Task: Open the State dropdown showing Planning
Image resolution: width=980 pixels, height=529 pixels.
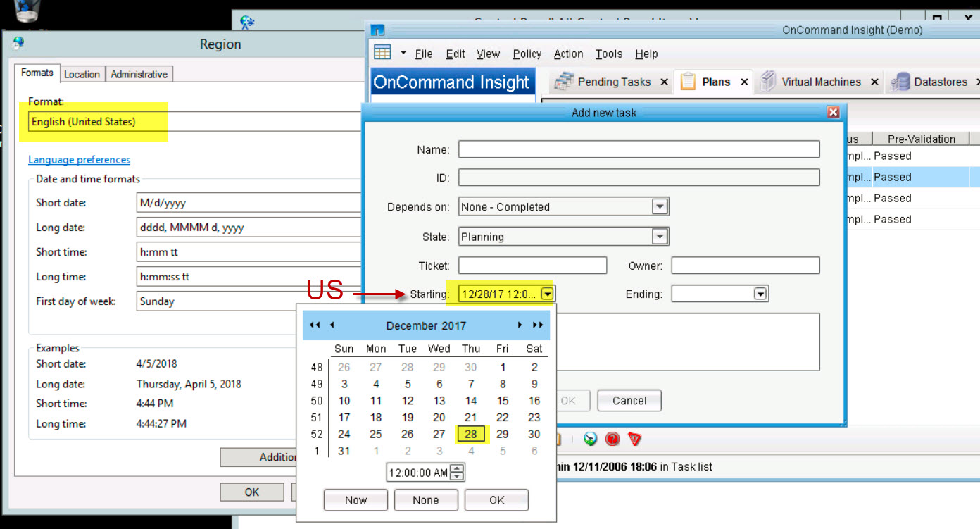Action: click(x=660, y=237)
